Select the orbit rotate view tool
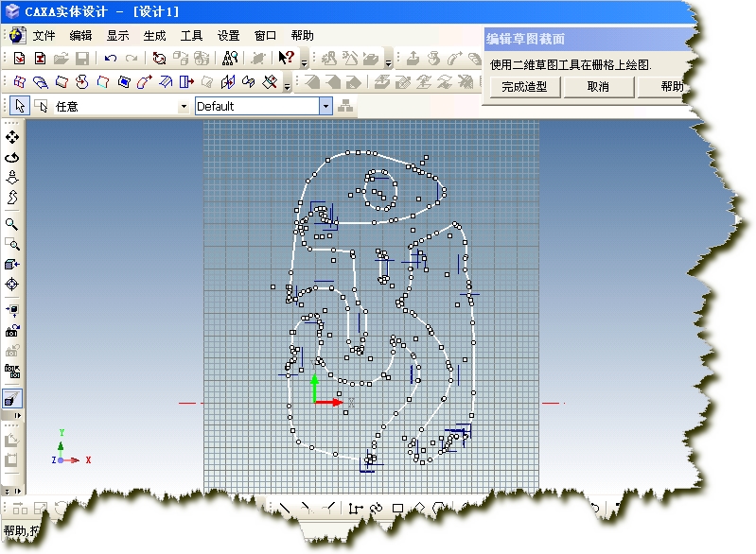This screenshot has width=756, height=554. click(12, 158)
